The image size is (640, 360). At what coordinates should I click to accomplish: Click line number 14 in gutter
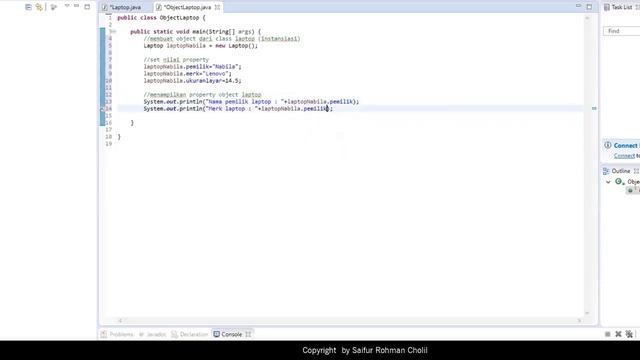109,109
